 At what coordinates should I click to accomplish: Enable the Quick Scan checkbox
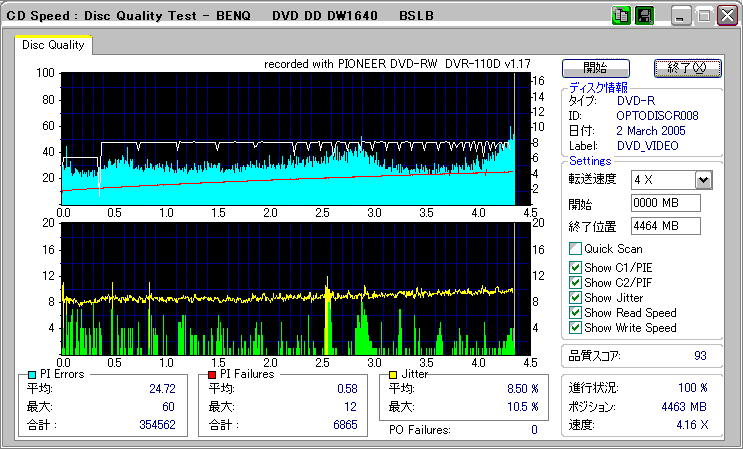pyautogui.click(x=575, y=249)
